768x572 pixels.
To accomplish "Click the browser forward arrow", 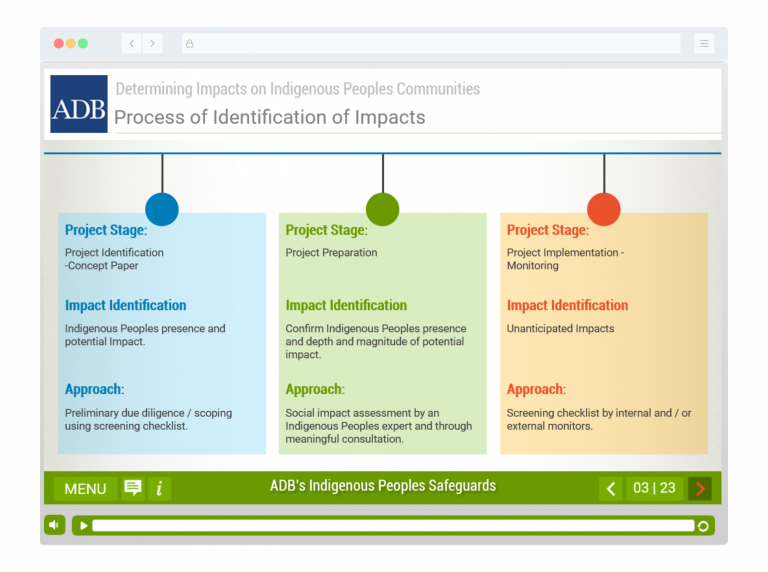I will (152, 44).
